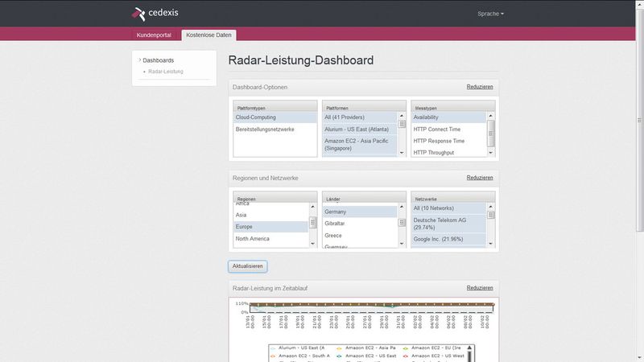Screen dimensions: 644x362
Task: Select Greece in the Länder list
Action: coord(360,235)
